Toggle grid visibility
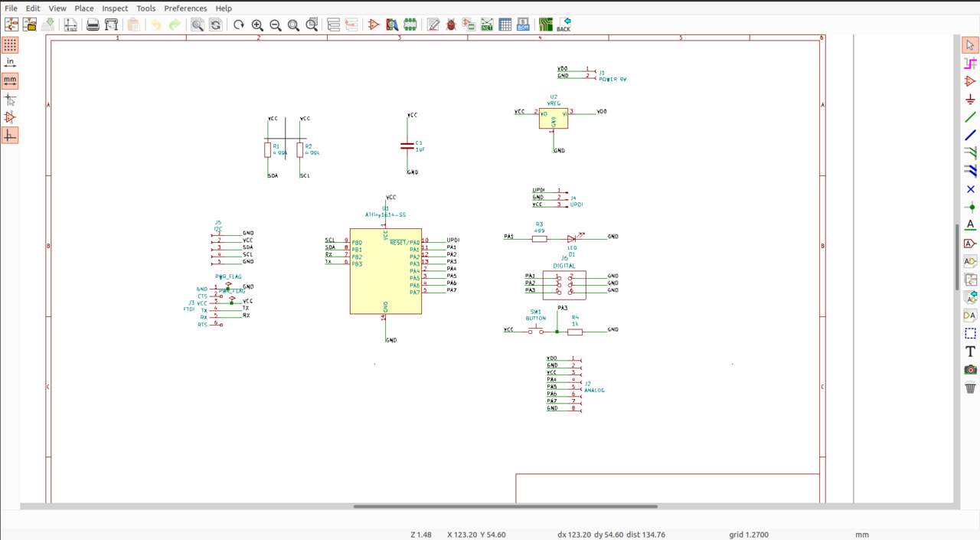 pyautogui.click(x=10, y=45)
